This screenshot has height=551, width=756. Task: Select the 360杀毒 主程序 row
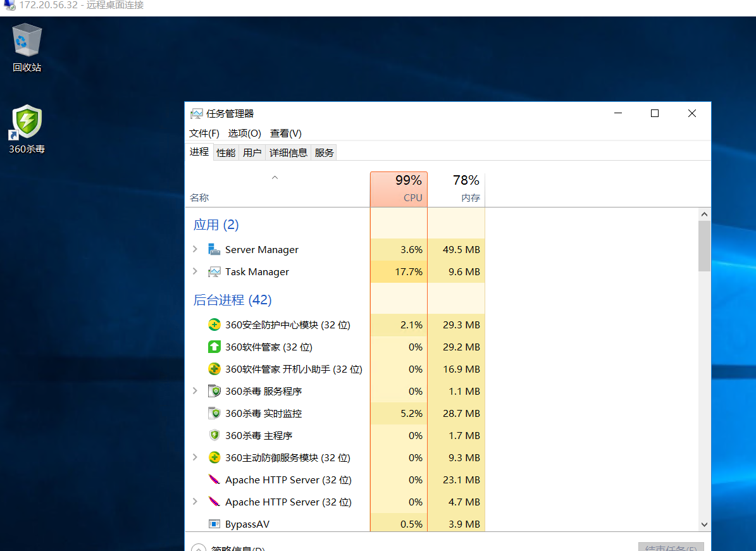[x=335, y=435]
